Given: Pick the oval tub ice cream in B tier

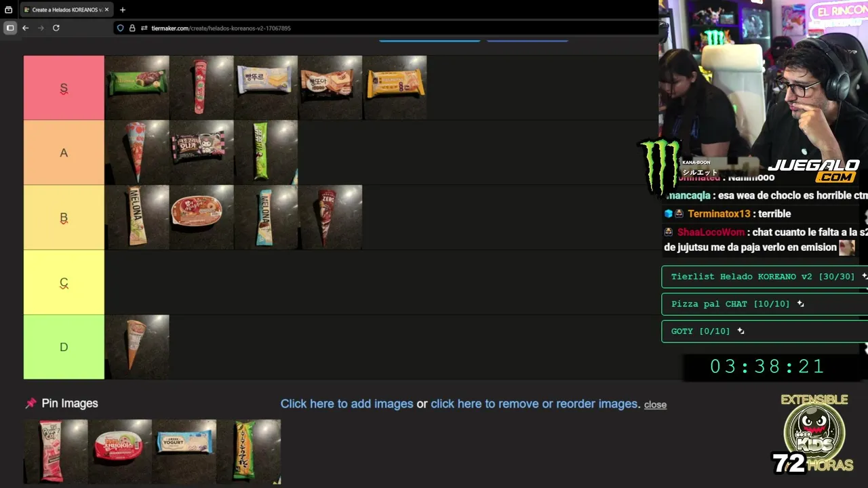Looking at the screenshot, I should click(x=201, y=217).
